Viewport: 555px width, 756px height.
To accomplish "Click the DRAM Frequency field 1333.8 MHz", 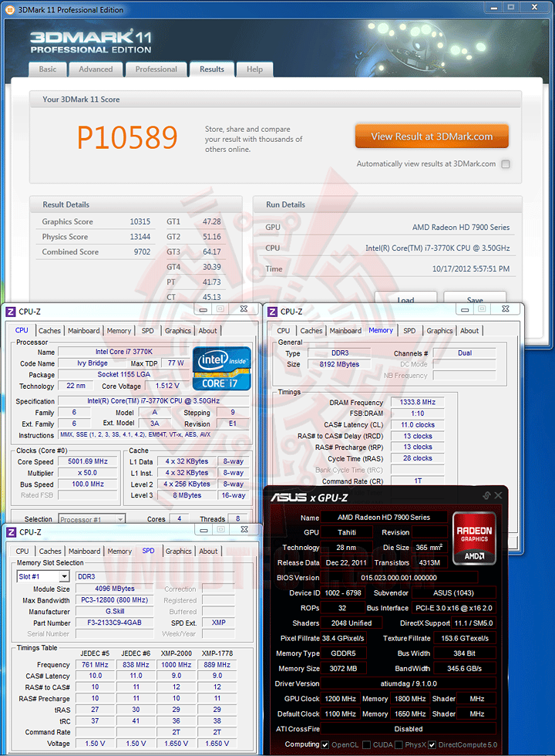I will [417, 402].
